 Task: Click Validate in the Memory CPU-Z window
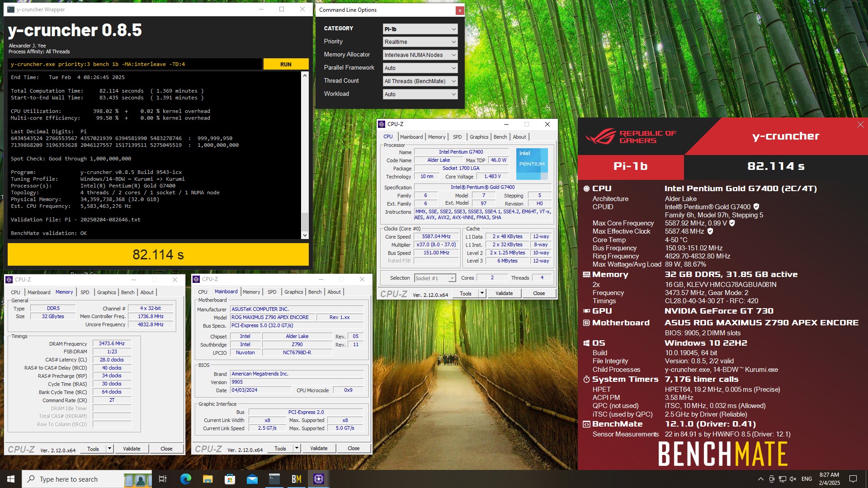(x=132, y=449)
